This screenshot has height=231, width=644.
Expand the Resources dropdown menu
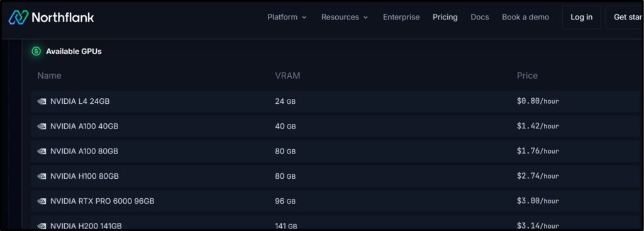pyautogui.click(x=345, y=17)
